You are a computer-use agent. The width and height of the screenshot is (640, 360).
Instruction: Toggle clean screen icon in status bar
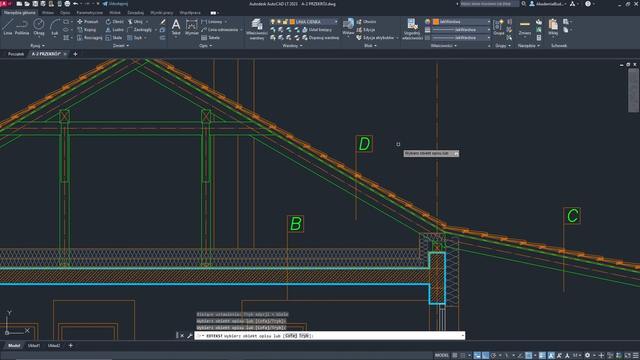pos(628,356)
